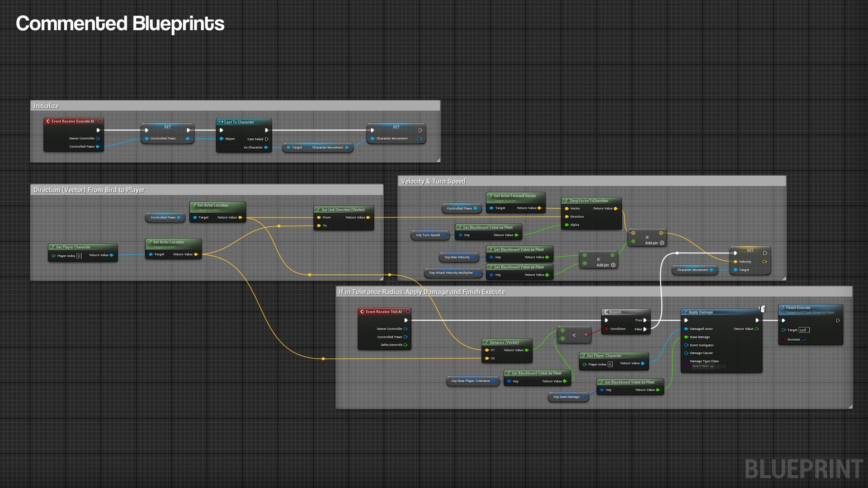Select the Character Movement variable node near SET Velocity
The image size is (868, 488).
pyautogui.click(x=695, y=270)
